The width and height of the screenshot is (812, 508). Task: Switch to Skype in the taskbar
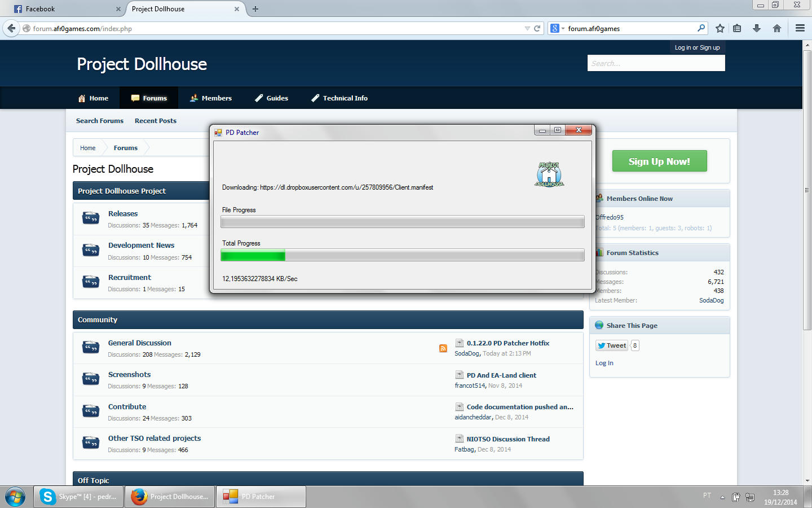pos(78,497)
